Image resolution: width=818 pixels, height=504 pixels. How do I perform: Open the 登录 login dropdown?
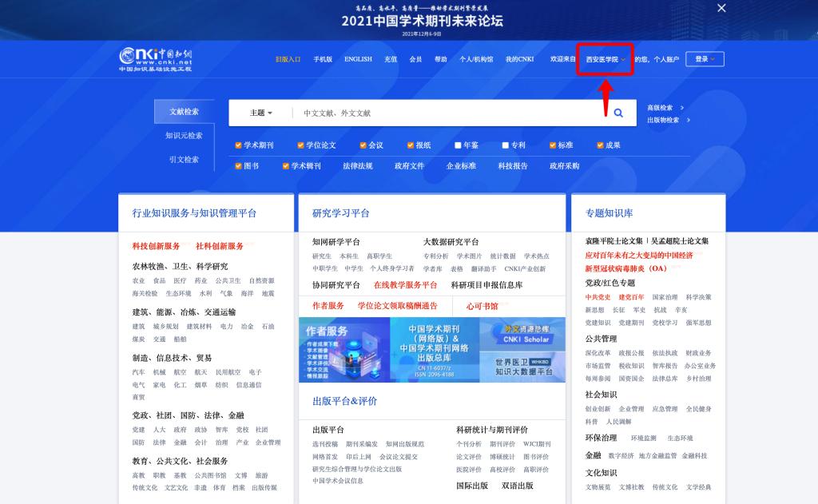click(x=703, y=58)
